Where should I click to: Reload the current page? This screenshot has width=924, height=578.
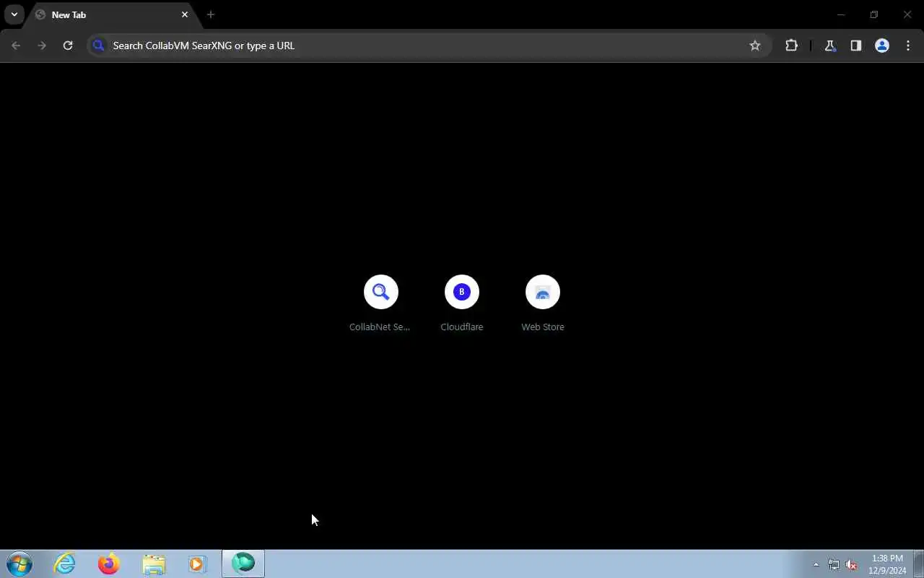pyautogui.click(x=68, y=46)
